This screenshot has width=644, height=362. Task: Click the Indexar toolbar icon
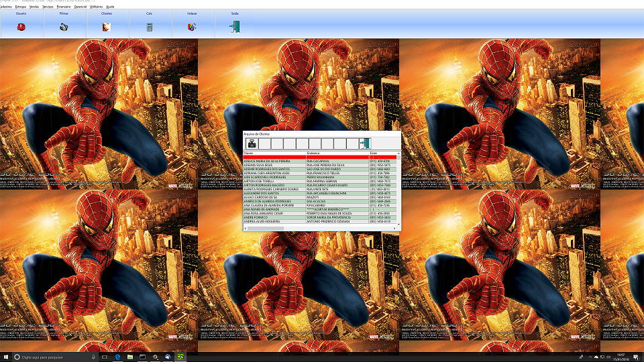[192, 27]
